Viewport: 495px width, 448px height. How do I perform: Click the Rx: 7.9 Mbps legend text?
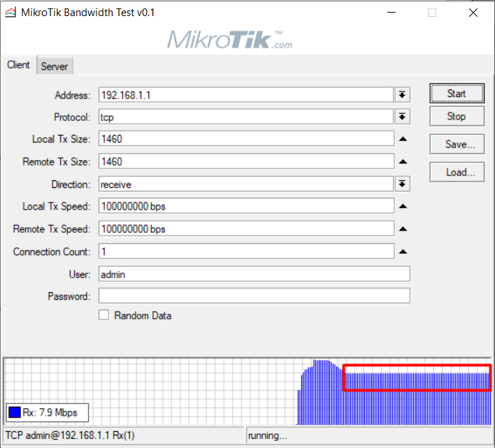coord(50,412)
